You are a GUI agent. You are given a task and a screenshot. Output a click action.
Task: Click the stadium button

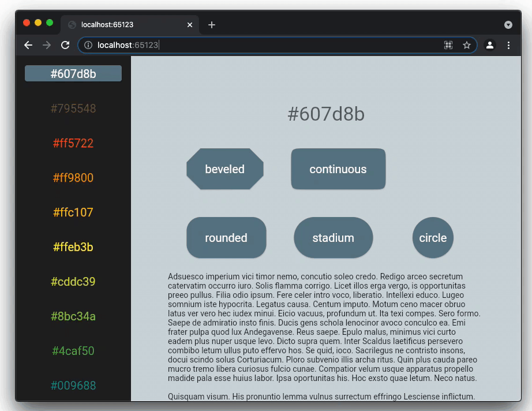tap(333, 238)
